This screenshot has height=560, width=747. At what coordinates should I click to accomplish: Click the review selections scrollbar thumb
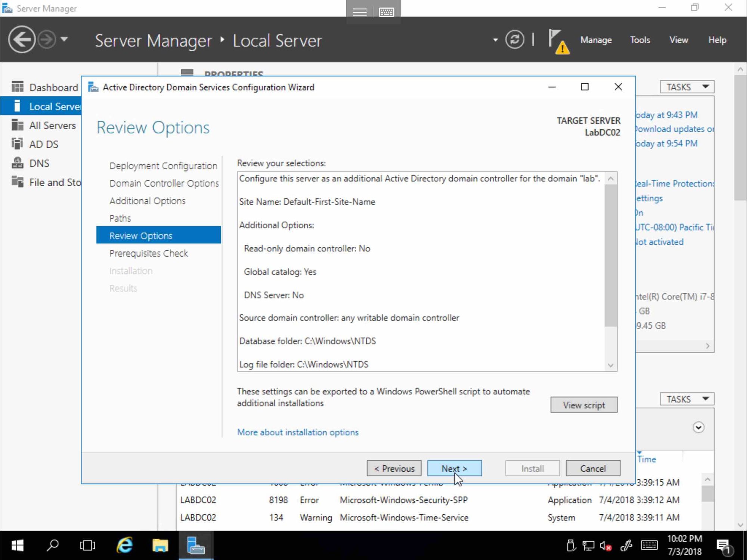611,256
